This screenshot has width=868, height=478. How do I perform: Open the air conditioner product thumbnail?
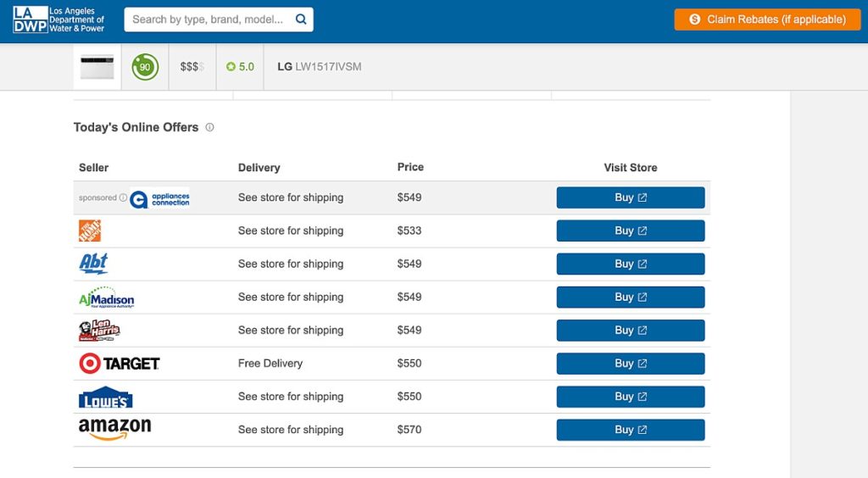[x=97, y=67]
